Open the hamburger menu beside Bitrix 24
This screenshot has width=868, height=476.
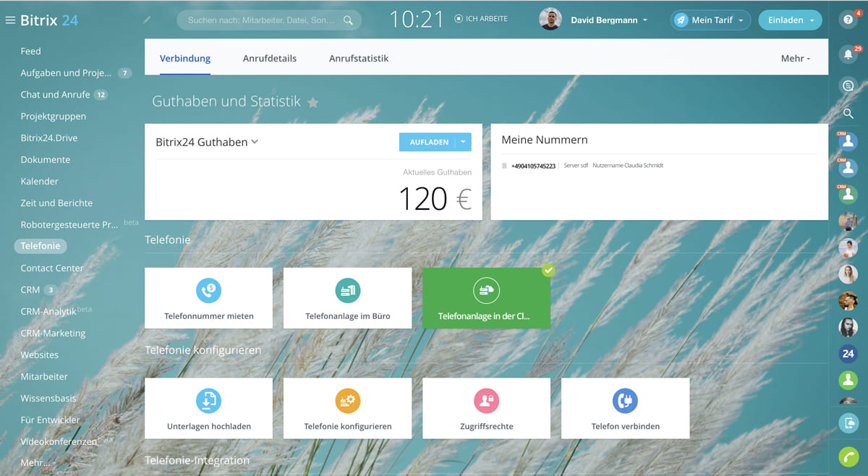(x=10, y=20)
